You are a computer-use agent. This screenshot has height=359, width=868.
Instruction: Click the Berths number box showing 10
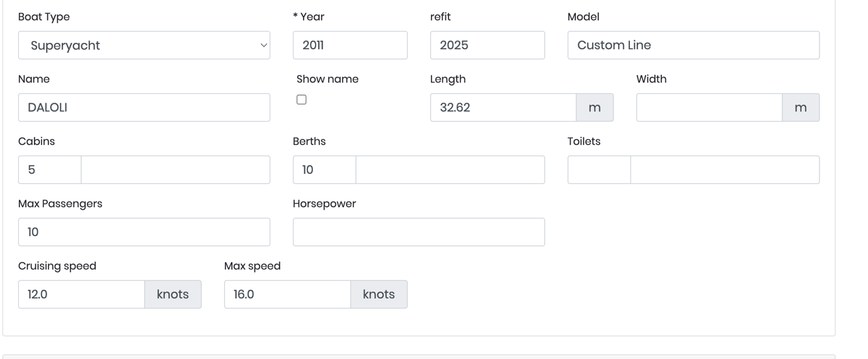tap(324, 170)
